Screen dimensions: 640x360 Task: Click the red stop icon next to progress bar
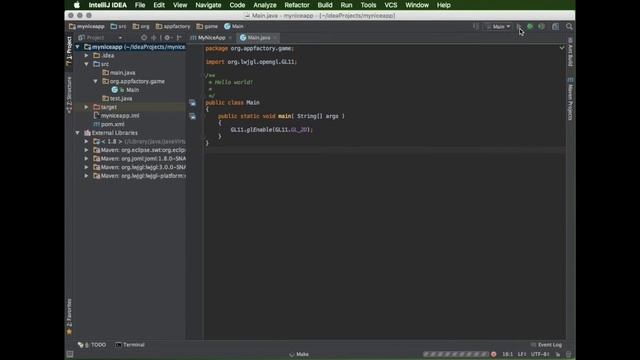493,354
